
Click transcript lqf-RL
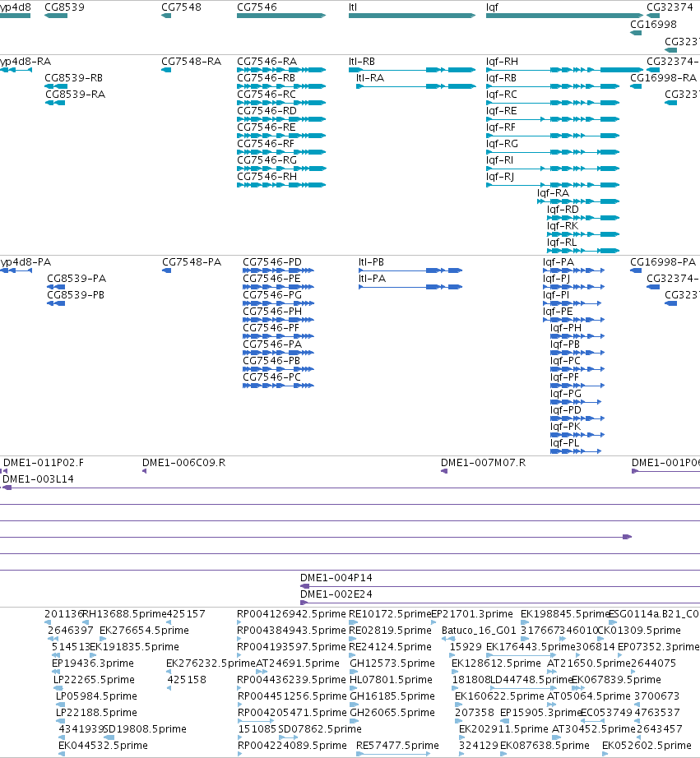562,243
